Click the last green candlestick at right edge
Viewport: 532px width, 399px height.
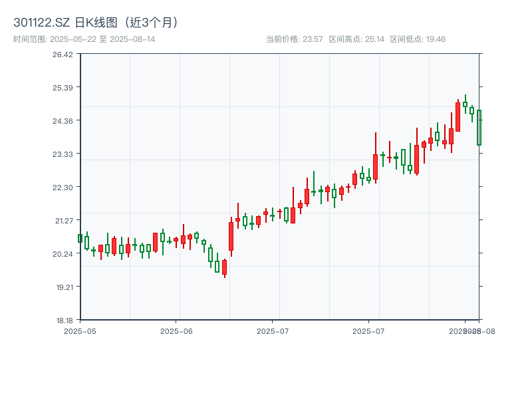tap(479, 128)
